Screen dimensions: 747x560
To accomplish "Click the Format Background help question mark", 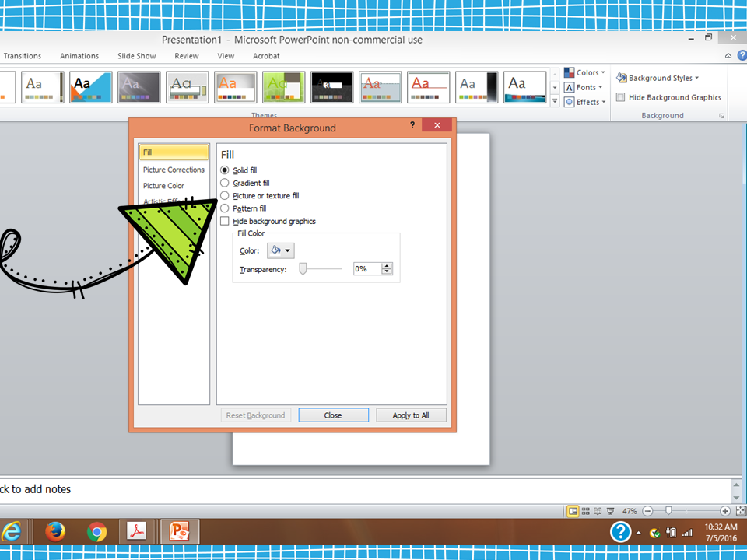I will point(412,125).
